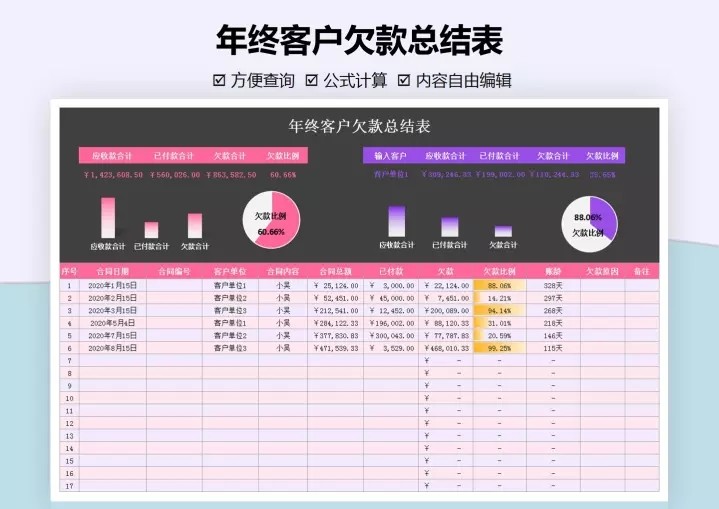Click the 88.06% data bar cell
The width and height of the screenshot is (719, 509).
[499, 285]
